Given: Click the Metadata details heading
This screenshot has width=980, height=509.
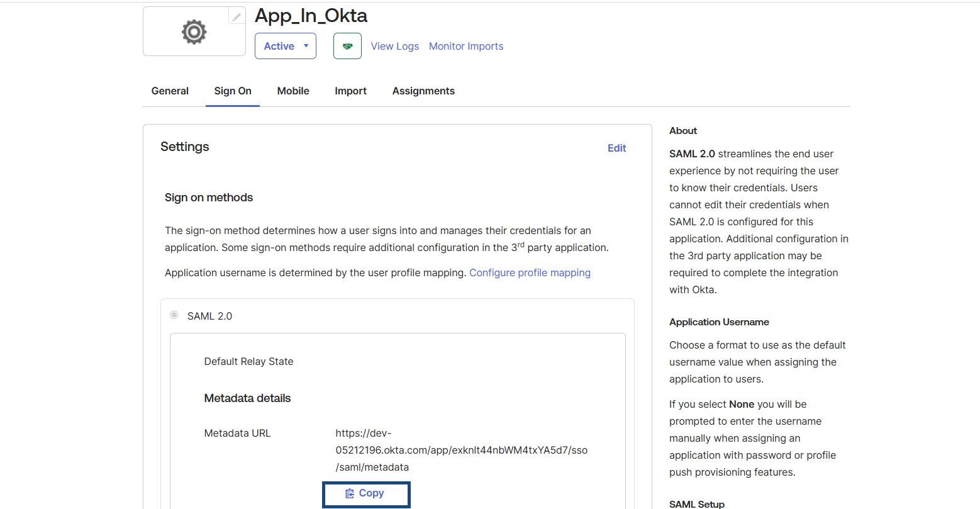Looking at the screenshot, I should click(x=247, y=398).
